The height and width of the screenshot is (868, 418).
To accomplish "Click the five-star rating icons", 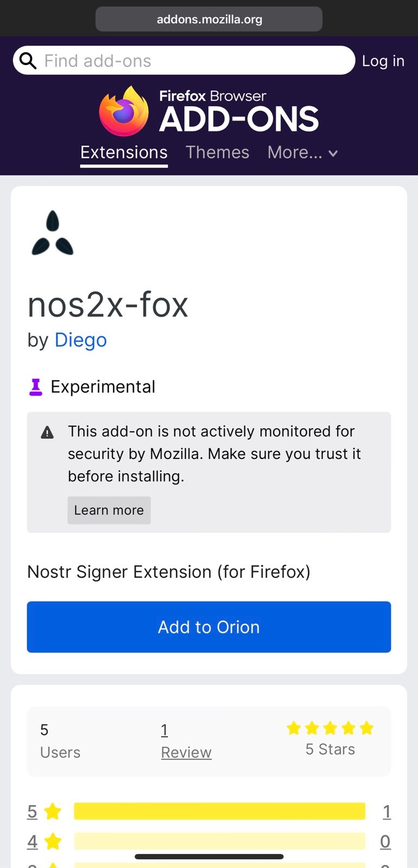I will point(330,728).
